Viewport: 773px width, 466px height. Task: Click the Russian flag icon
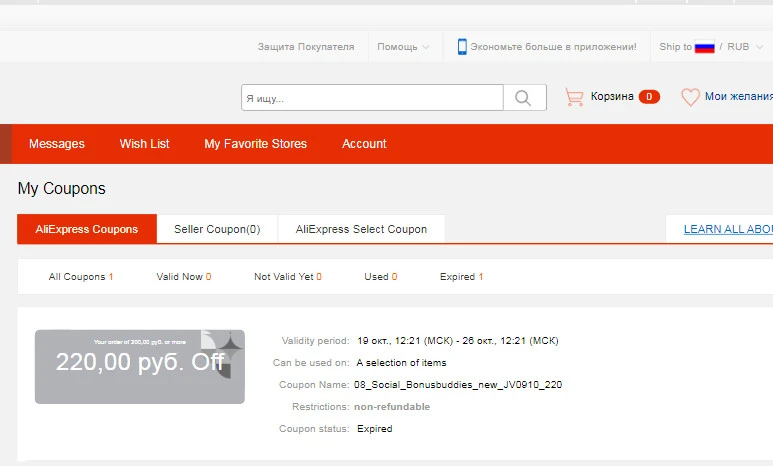[704, 47]
